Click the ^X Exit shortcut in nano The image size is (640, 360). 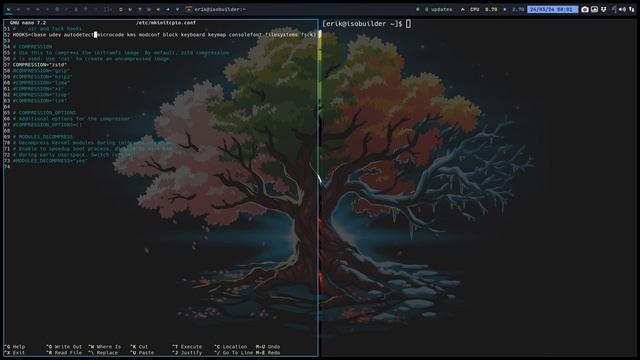(15, 353)
